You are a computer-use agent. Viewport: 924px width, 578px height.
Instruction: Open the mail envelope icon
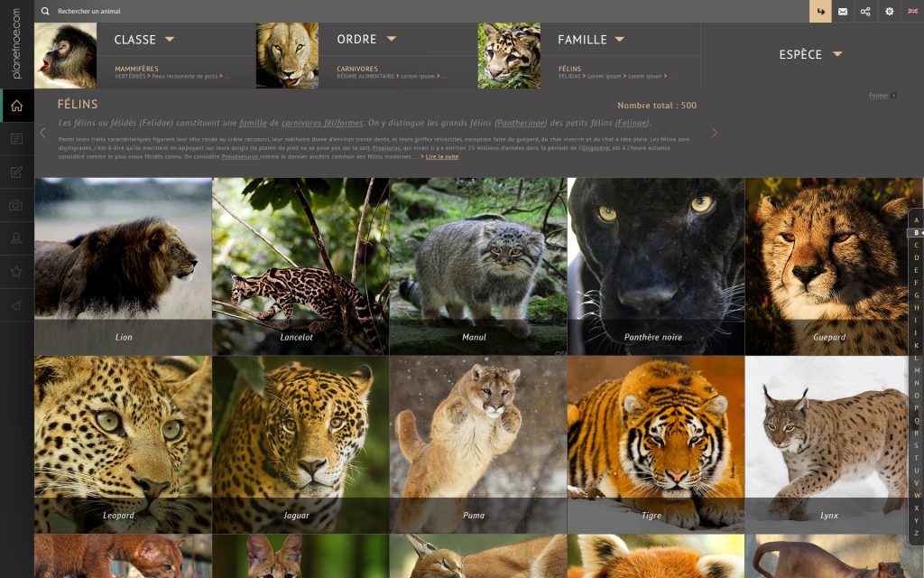[843, 11]
